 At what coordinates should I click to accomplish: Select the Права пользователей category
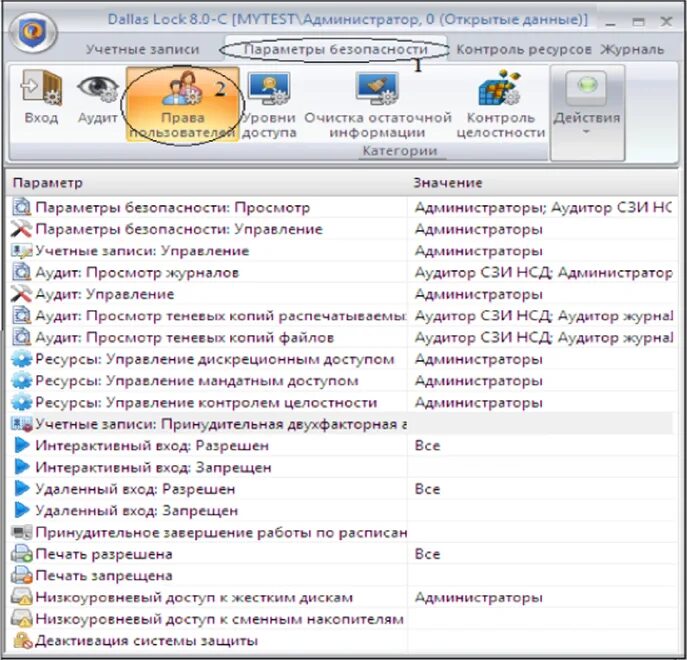[183, 104]
